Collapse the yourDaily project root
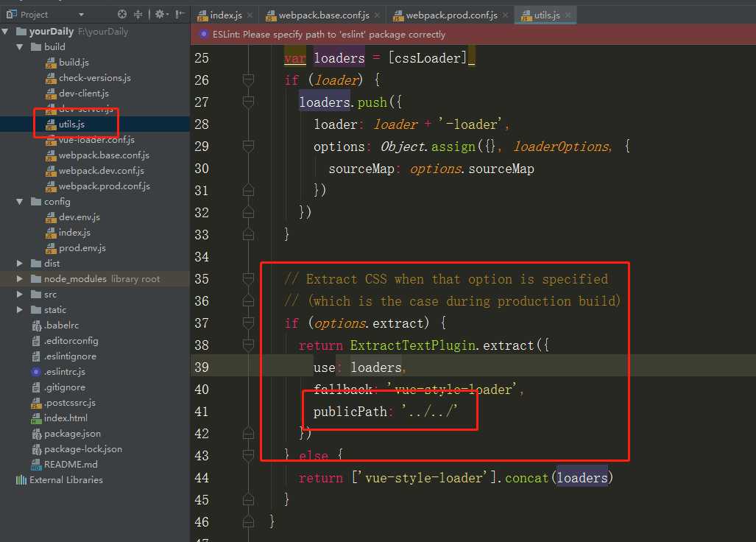 coord(5,32)
